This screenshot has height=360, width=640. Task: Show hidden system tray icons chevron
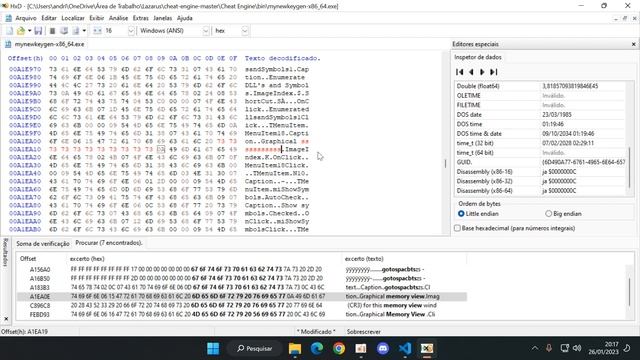click(x=534, y=348)
